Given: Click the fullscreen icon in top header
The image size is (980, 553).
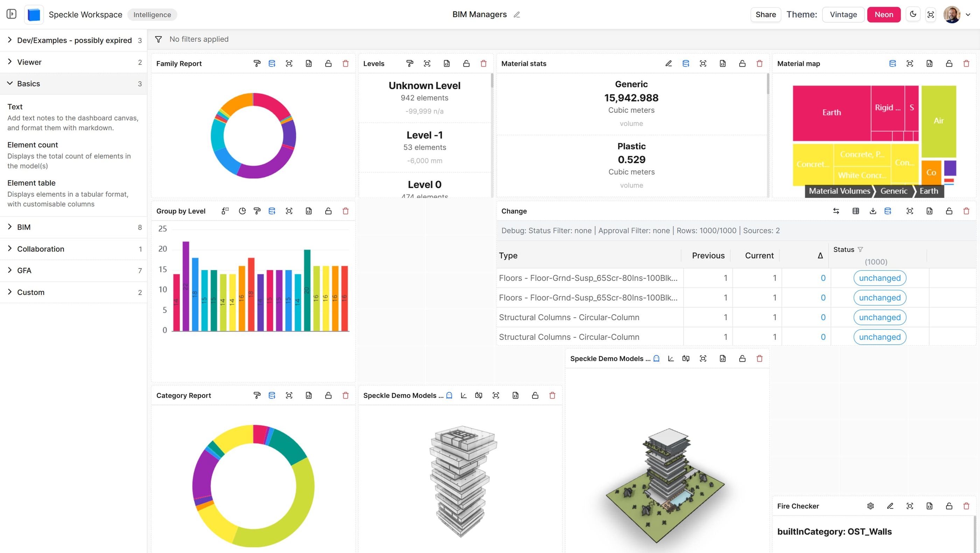Looking at the screenshot, I should [931, 14].
